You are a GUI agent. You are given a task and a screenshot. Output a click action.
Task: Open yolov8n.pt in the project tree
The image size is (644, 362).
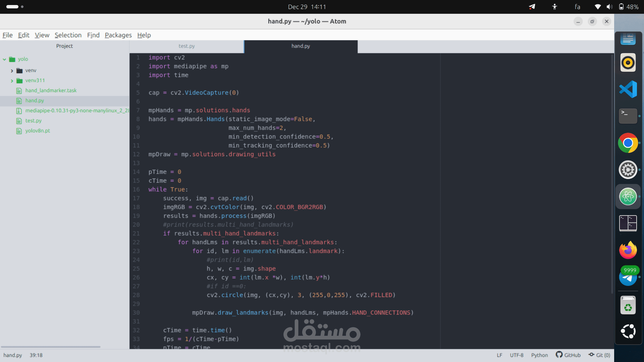(x=38, y=131)
